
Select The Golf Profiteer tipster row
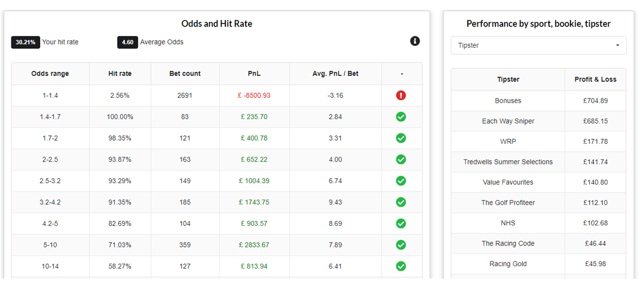point(538,202)
